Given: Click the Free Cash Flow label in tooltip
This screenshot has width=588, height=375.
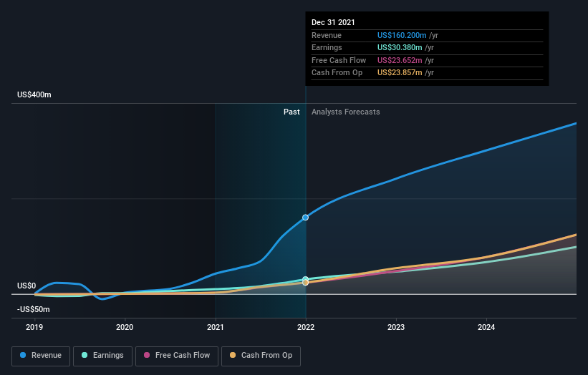Looking at the screenshot, I should click(x=339, y=60).
